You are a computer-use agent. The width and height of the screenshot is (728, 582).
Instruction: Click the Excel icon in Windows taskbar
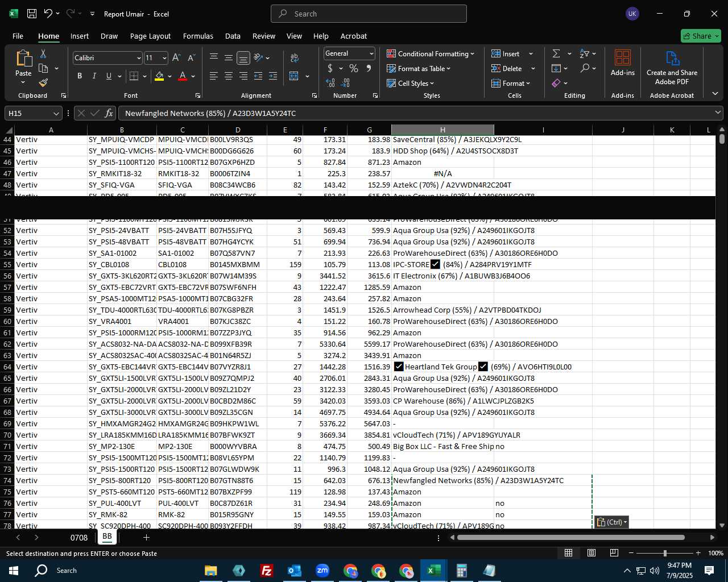click(x=433, y=570)
